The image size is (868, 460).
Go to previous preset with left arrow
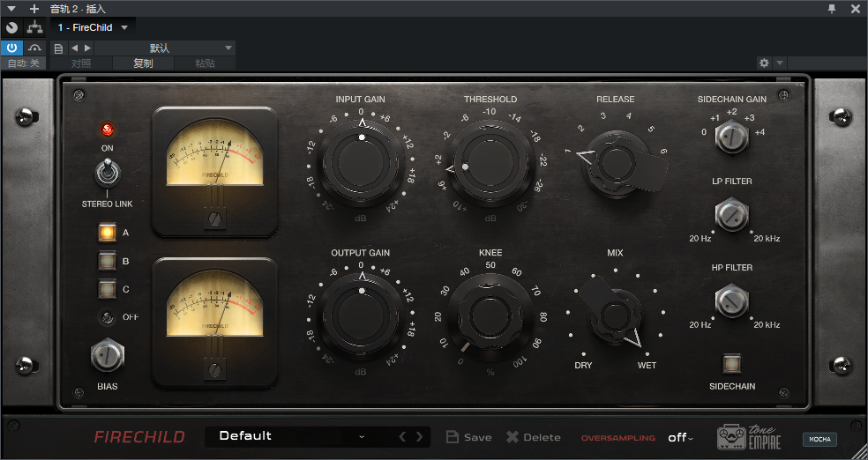(x=75, y=48)
